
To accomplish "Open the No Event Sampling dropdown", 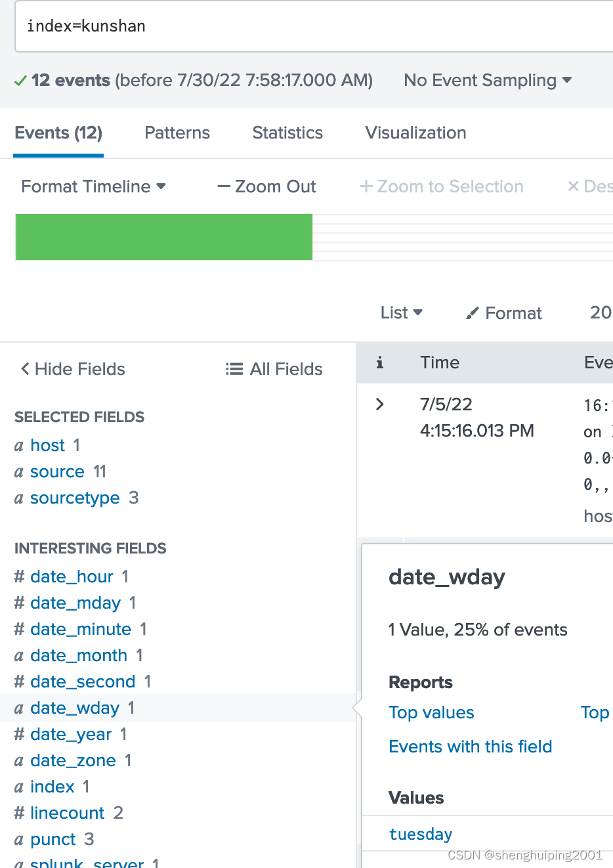I will [488, 79].
